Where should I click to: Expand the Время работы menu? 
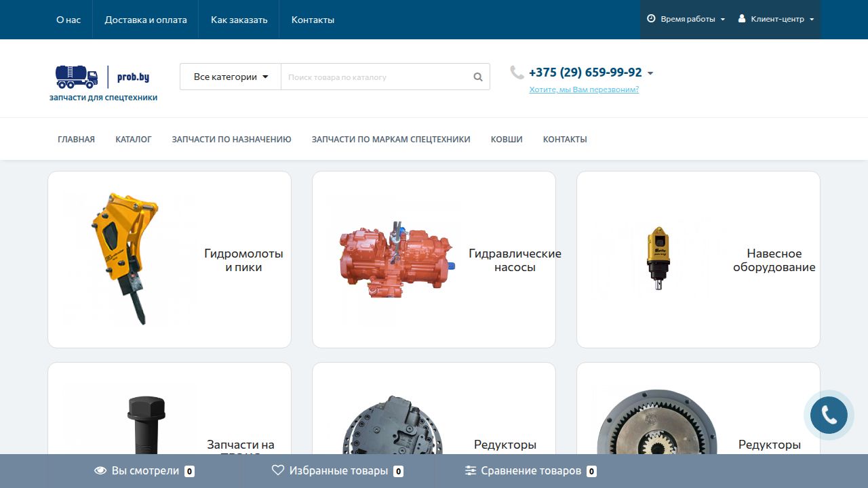point(686,19)
